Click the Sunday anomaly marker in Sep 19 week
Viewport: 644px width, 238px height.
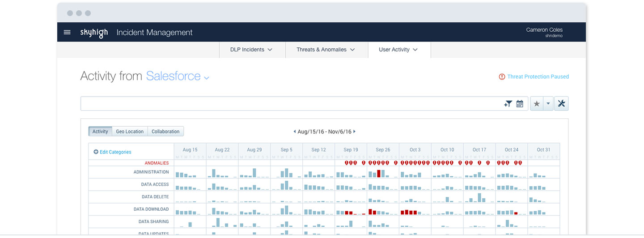tap(364, 163)
